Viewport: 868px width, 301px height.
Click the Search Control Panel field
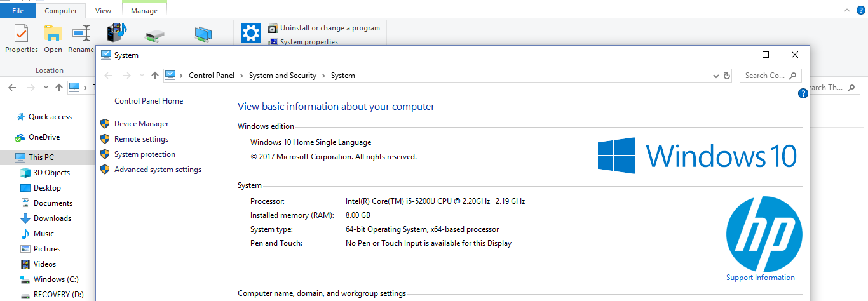coord(765,76)
